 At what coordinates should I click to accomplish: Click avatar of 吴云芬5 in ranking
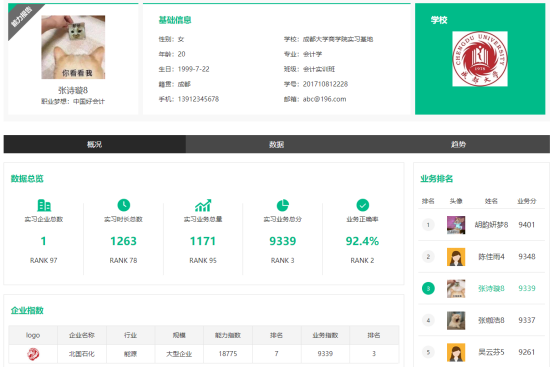(456, 352)
